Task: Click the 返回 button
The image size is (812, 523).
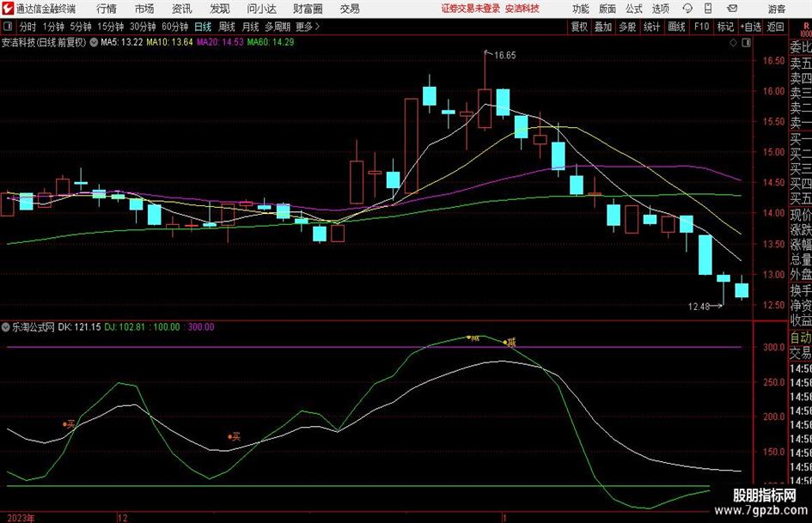Action: 775,27
